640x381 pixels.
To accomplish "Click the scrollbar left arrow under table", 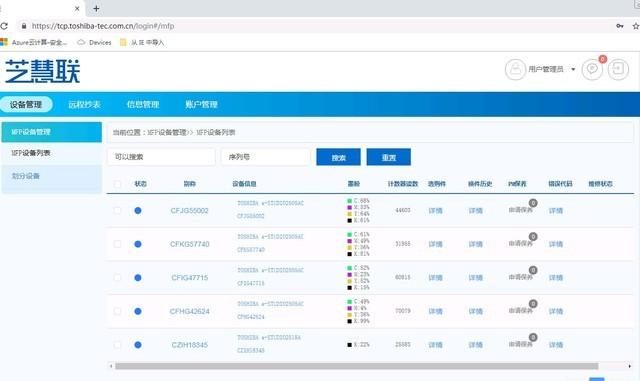I will pyautogui.click(x=111, y=366).
